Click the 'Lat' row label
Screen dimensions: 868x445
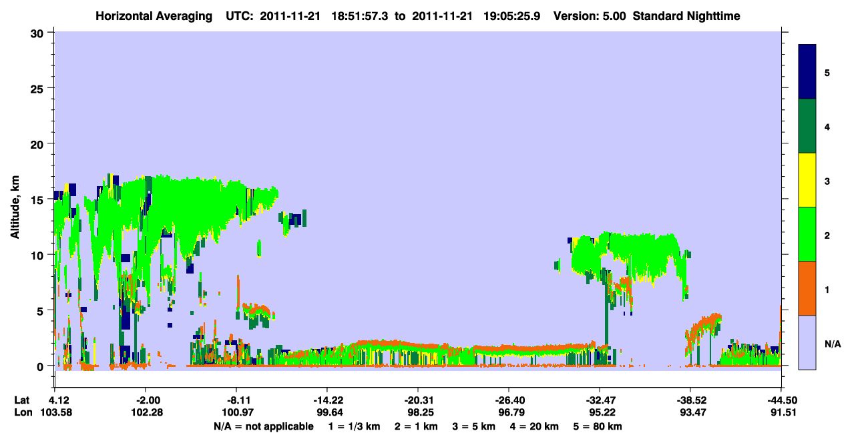[22, 400]
